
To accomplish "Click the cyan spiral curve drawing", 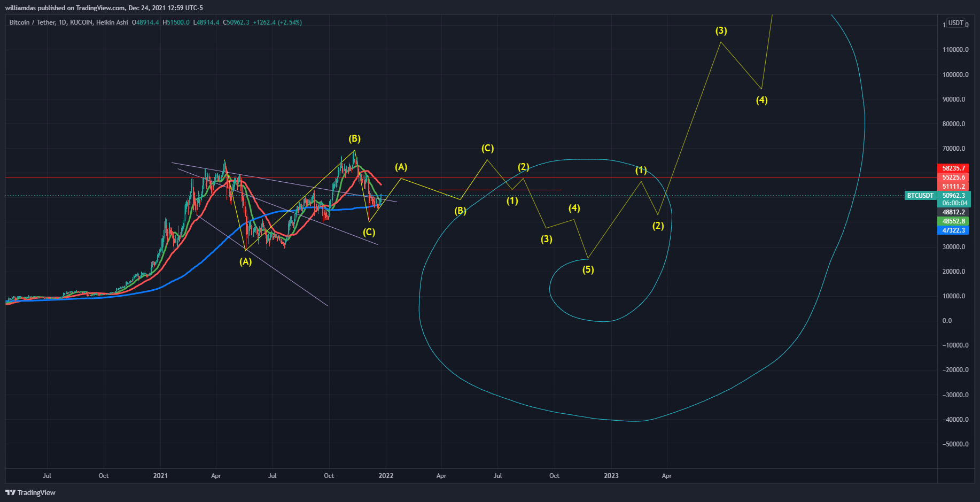I will (864, 123).
